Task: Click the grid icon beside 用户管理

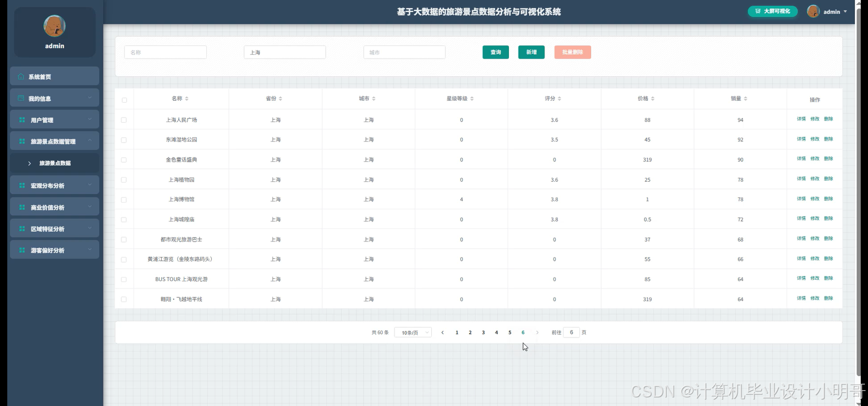Action: 22,120
